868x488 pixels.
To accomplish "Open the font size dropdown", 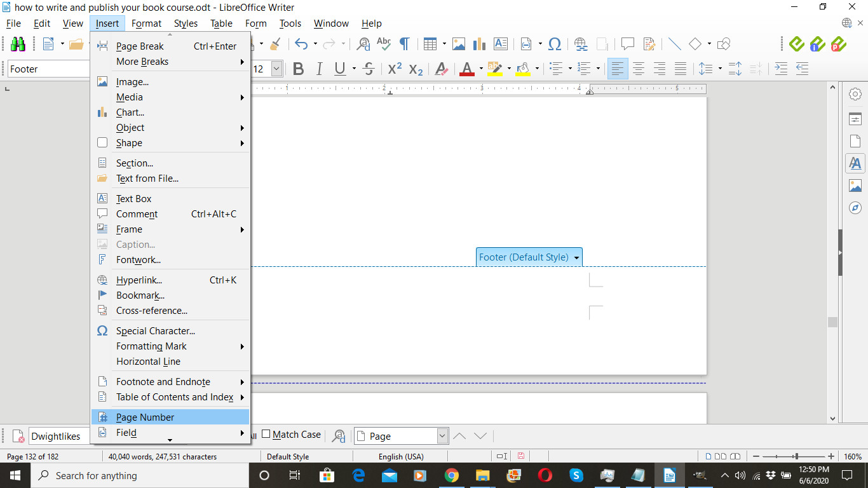I will coord(276,69).
